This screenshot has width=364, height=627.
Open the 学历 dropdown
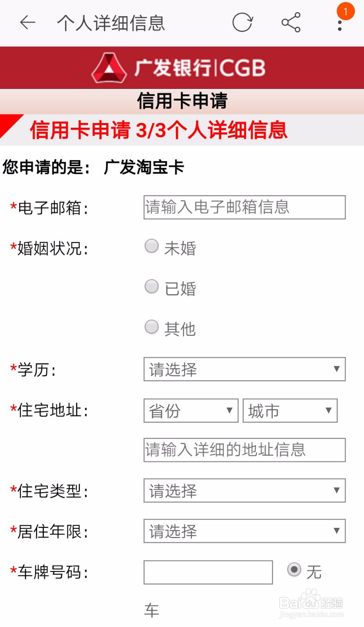pos(244,369)
